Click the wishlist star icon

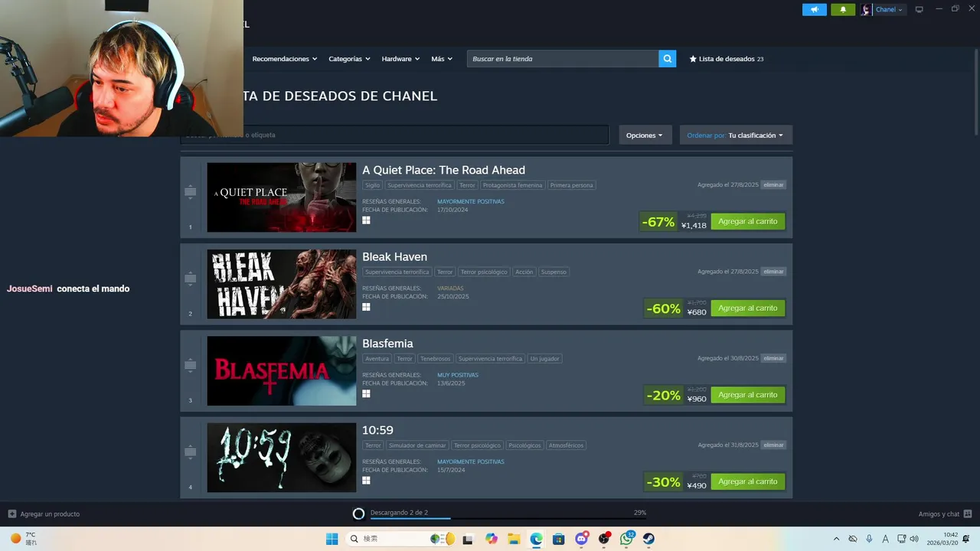pyautogui.click(x=693, y=59)
